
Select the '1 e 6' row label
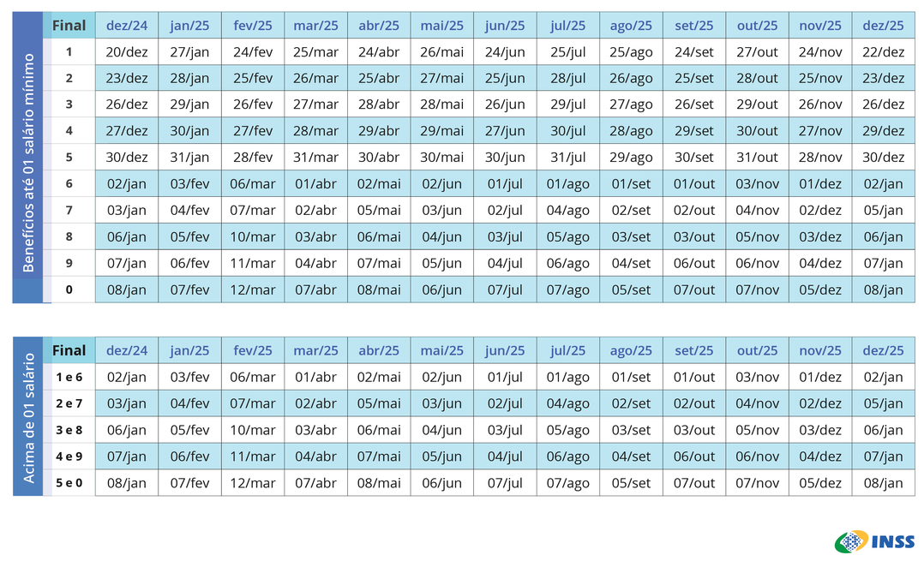pos(69,377)
